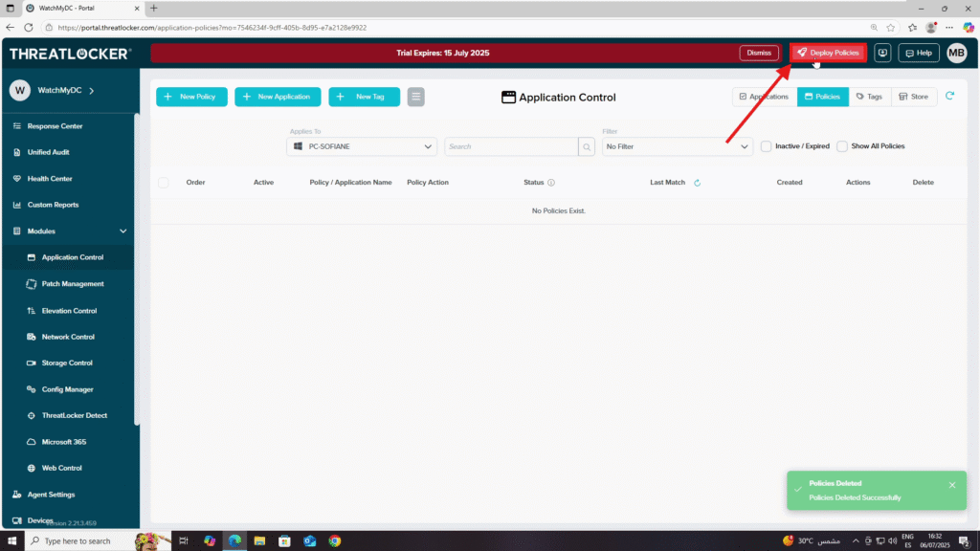
Task: Open Storage Control module
Action: [68, 363]
